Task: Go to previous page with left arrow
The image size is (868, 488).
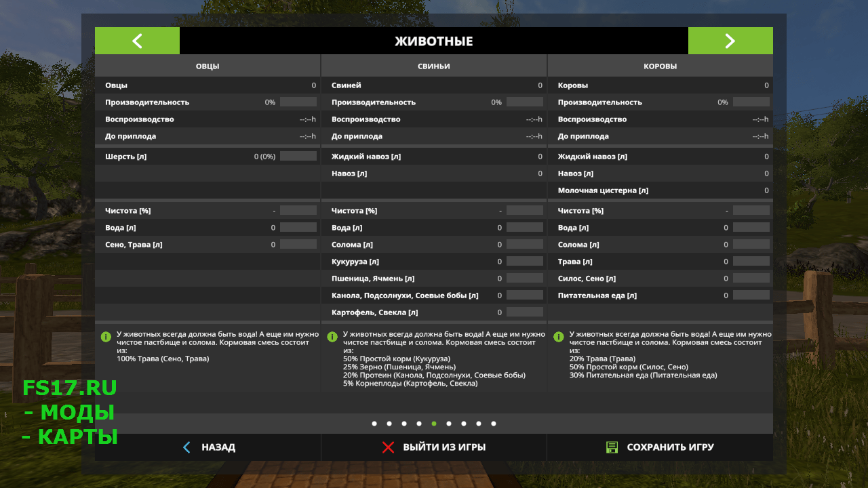Action: (137, 41)
